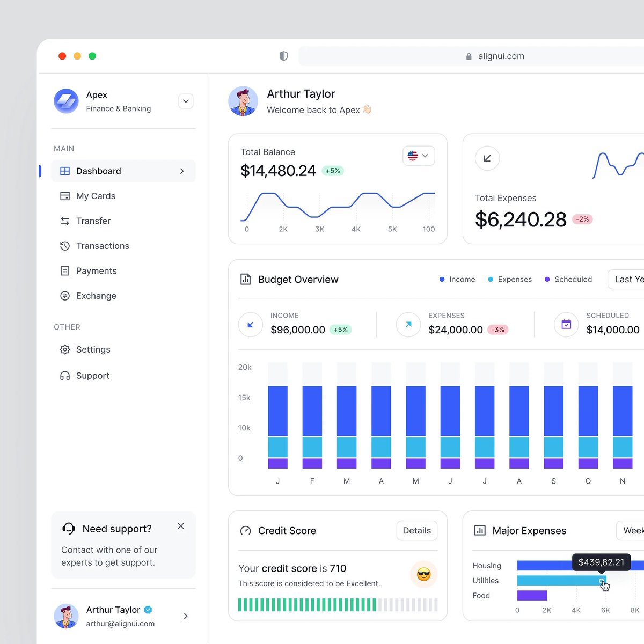This screenshot has width=644, height=644.
Task: Click the Scheduled calendar icon
Action: (566, 325)
